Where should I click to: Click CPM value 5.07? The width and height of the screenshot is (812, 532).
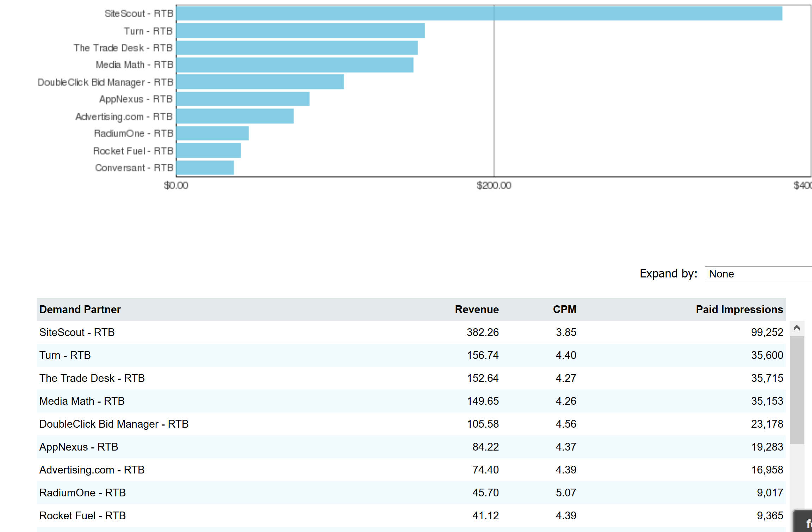(566, 493)
